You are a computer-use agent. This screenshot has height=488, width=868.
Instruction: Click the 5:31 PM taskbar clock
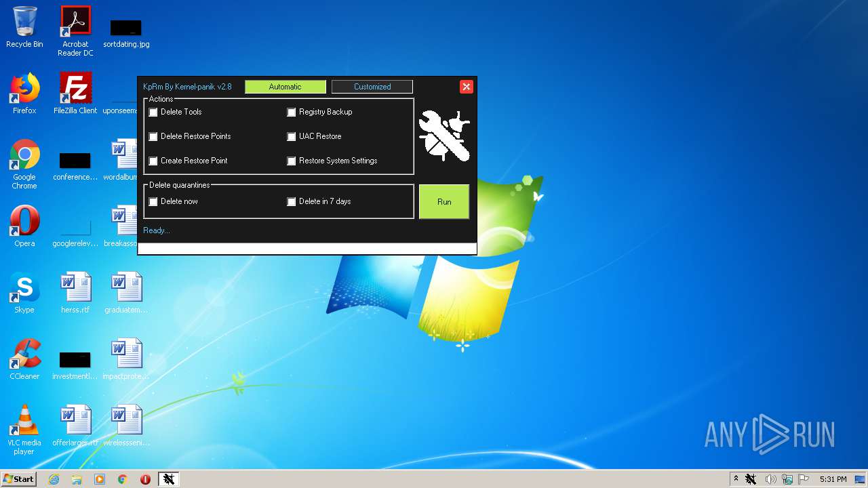tap(833, 479)
